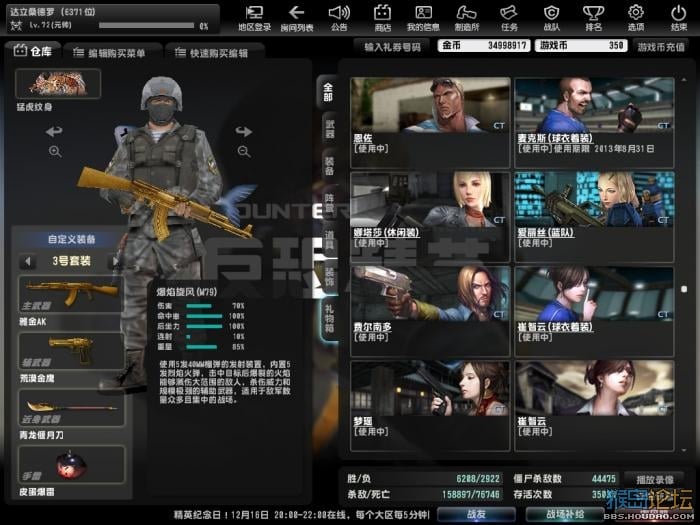Select the 爱丽丝(蓝队) character card

[x=594, y=217]
